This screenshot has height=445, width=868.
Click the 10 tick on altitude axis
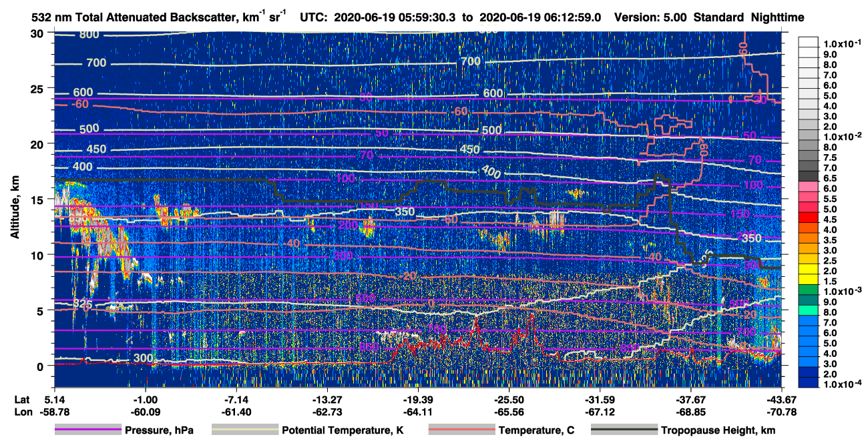point(38,255)
